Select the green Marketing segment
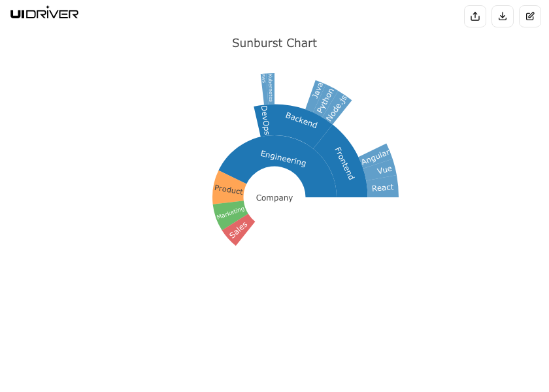The width and height of the screenshot is (549, 392). pyautogui.click(x=230, y=213)
